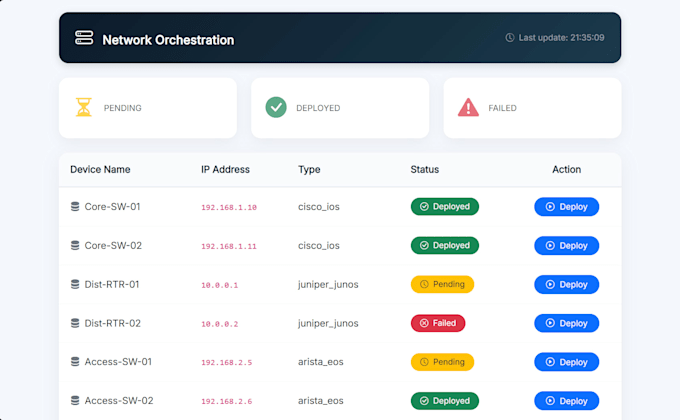Click the juniper_junos type for Dist-RTR-01
680x420 pixels.
tap(328, 285)
